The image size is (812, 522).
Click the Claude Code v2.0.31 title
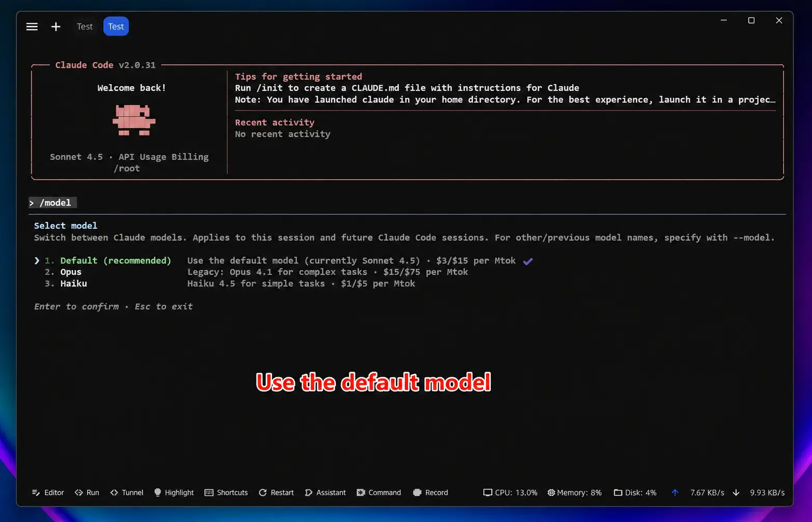click(x=105, y=65)
